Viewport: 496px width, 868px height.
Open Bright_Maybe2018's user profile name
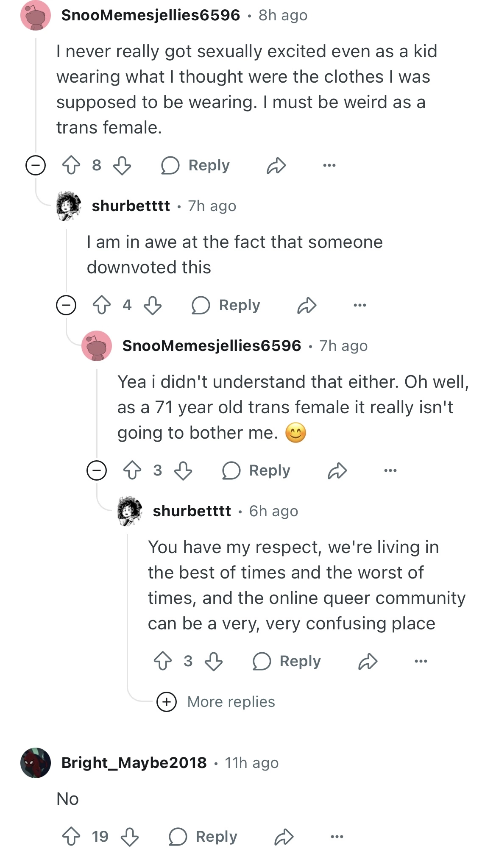pyautogui.click(x=134, y=763)
